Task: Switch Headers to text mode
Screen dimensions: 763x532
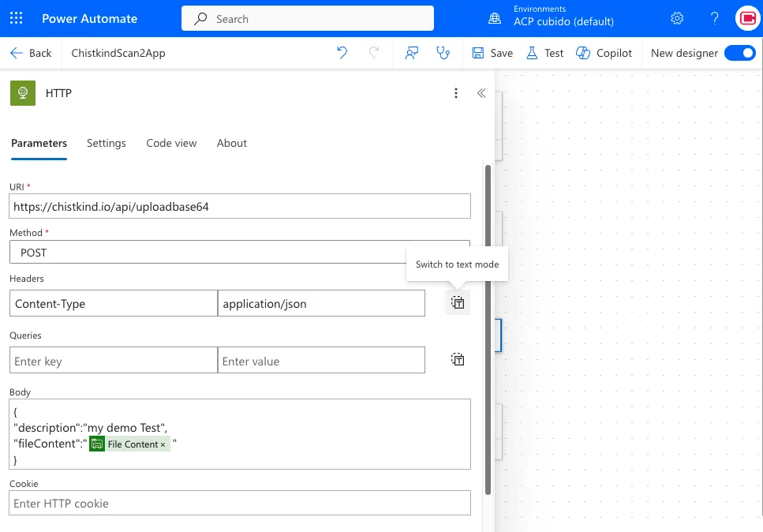Action: click(x=458, y=302)
